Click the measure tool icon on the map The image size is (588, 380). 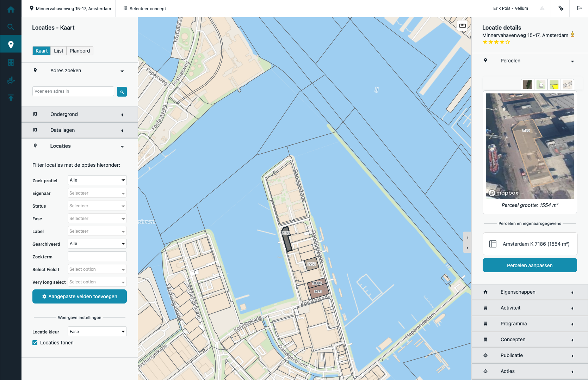click(462, 25)
